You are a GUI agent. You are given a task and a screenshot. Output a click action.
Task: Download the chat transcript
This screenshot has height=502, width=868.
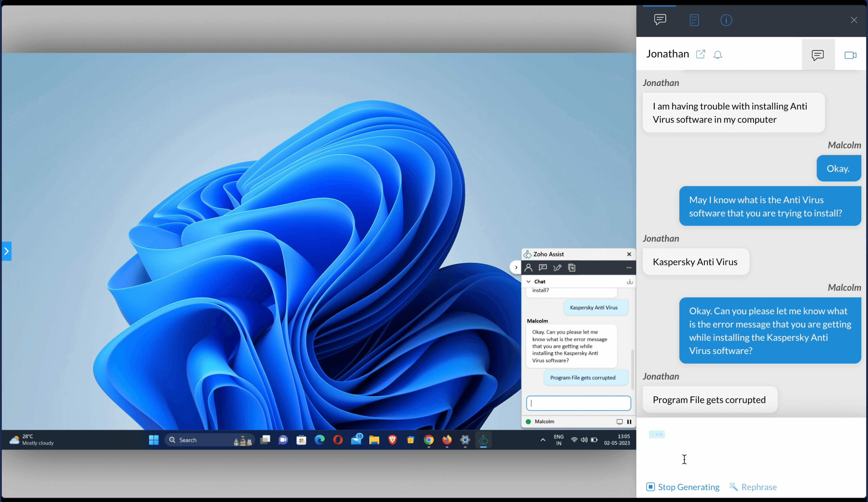click(x=629, y=282)
